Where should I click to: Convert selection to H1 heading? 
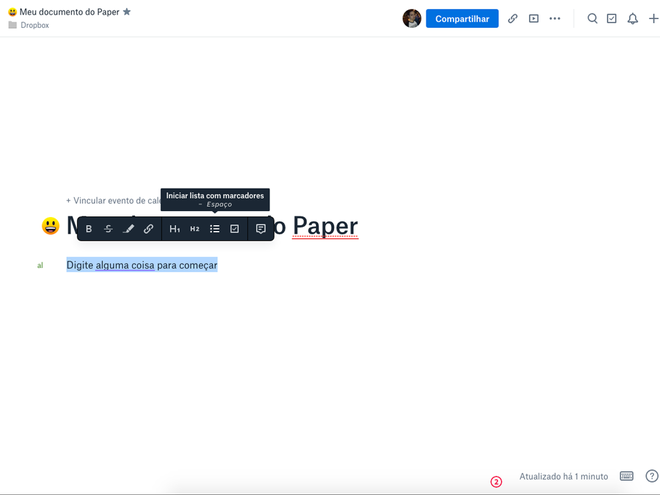tap(174, 229)
